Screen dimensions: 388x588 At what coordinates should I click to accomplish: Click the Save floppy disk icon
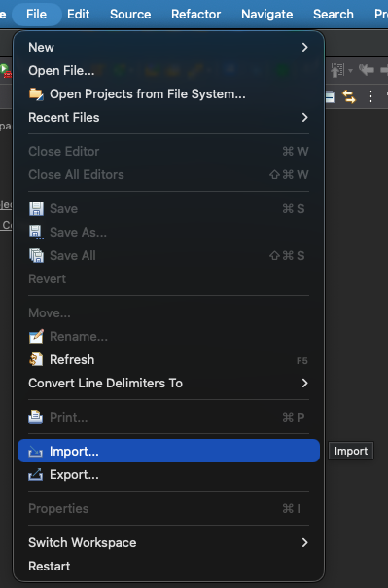(x=36, y=209)
